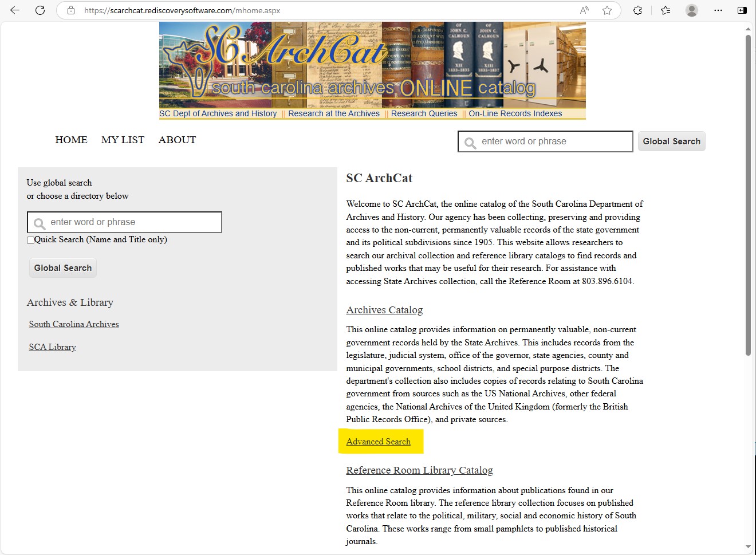The width and height of the screenshot is (756, 555).
Task: Open SCA Library directory link
Action: 53,347
